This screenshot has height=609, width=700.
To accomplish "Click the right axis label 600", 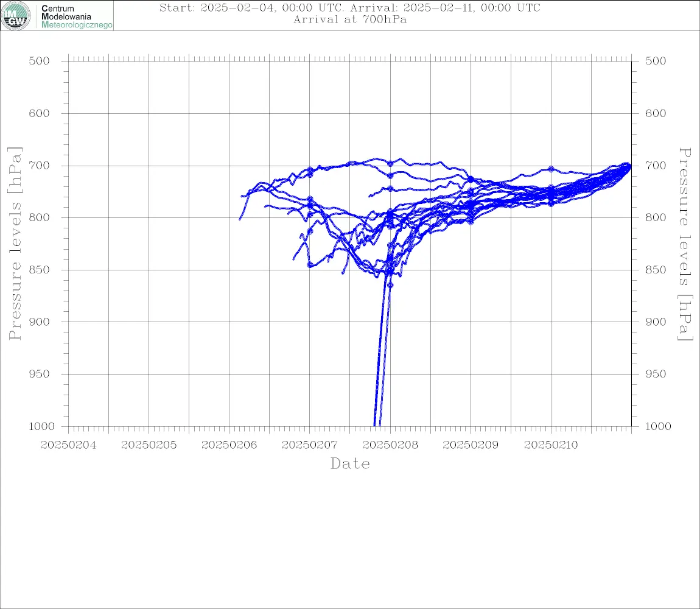I will coord(656,113).
